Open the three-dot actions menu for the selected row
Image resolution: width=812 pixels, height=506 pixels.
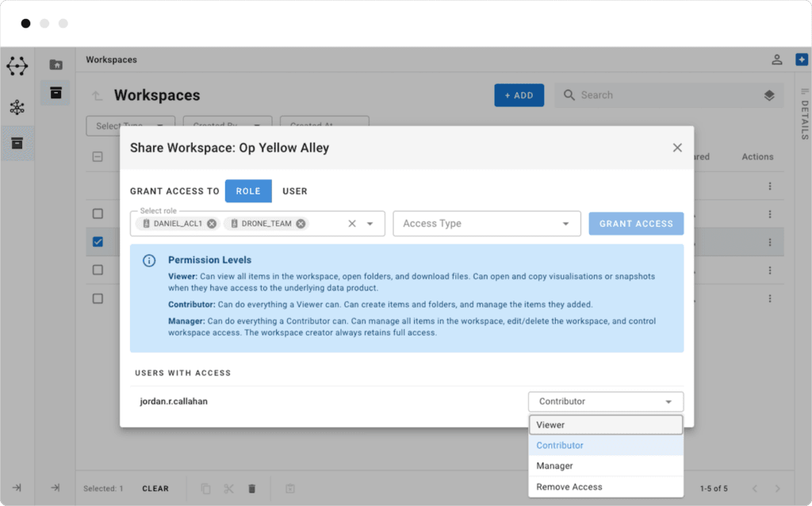(x=770, y=243)
